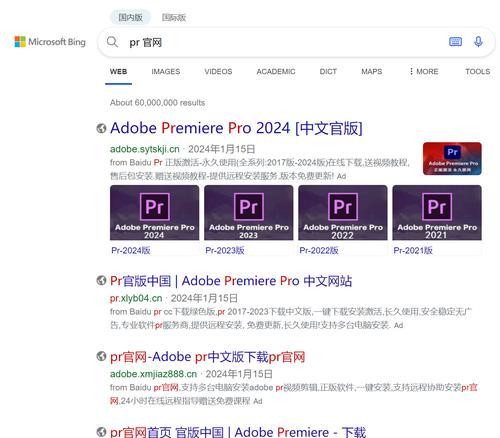Screen dimensions: 500x438
Task: Click the Adobe Premiere Pro 2022 thumbnail
Action: pos(343,213)
